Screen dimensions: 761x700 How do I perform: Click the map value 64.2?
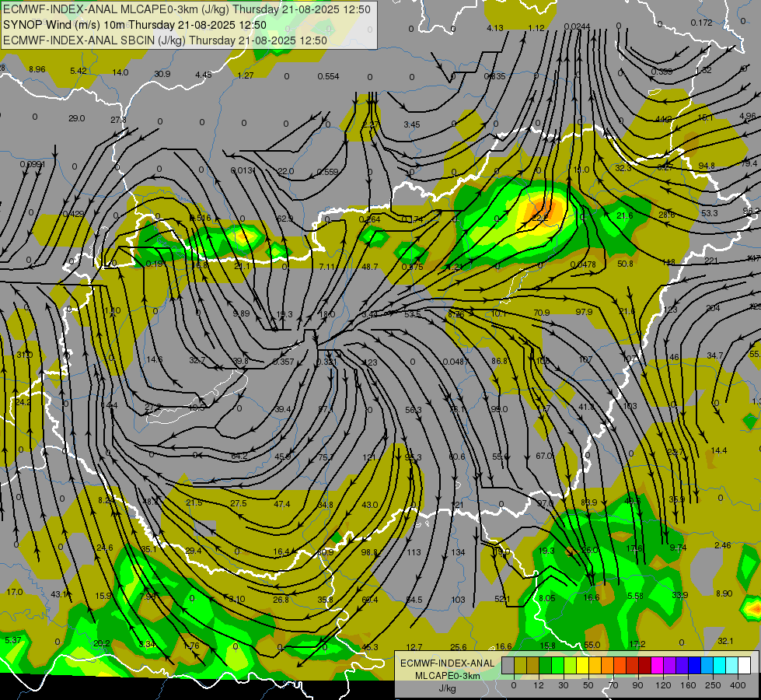coord(239,456)
